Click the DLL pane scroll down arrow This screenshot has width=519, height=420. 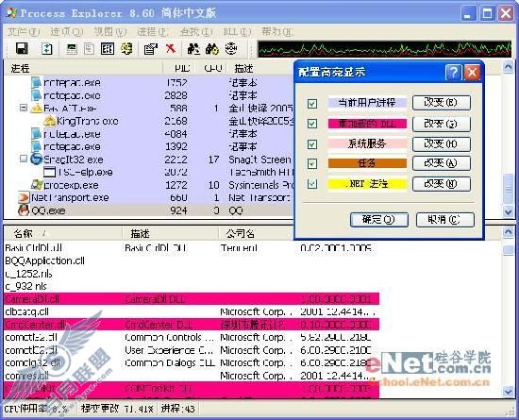click(508, 392)
